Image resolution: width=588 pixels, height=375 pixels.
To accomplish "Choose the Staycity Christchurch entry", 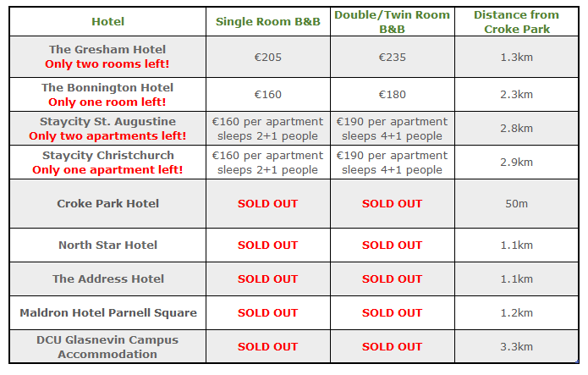I will coord(108,155).
